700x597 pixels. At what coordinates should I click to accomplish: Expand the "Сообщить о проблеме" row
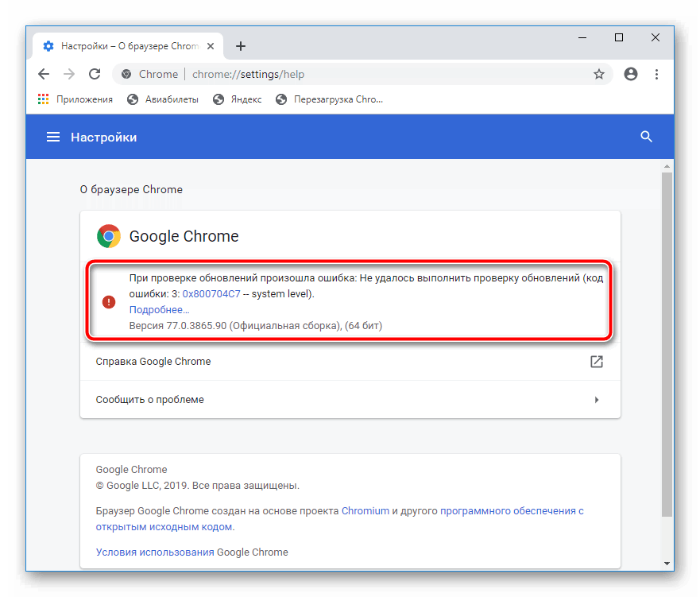click(x=350, y=400)
